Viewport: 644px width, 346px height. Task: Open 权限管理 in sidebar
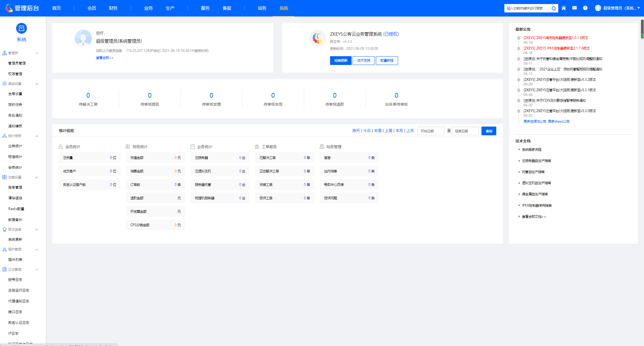[15, 74]
